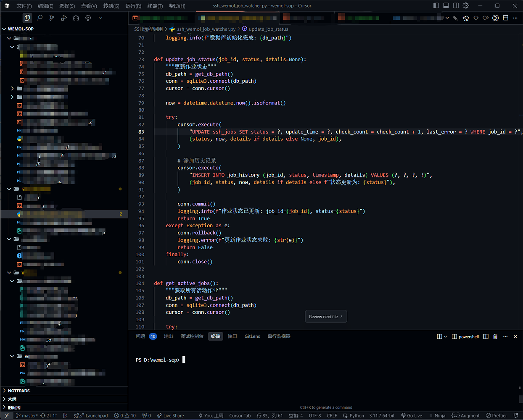Open Augment status bar item
The width and height of the screenshot is (523, 420).
tap(466, 416)
